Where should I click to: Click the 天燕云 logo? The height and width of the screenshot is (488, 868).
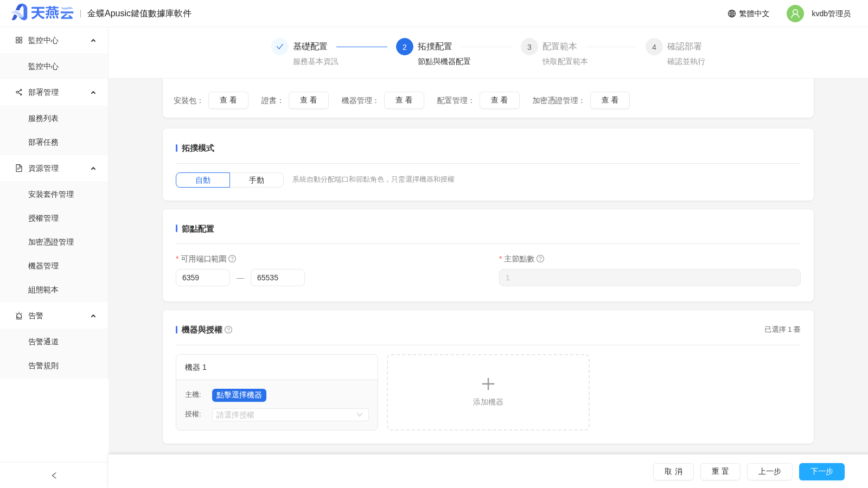(x=42, y=12)
